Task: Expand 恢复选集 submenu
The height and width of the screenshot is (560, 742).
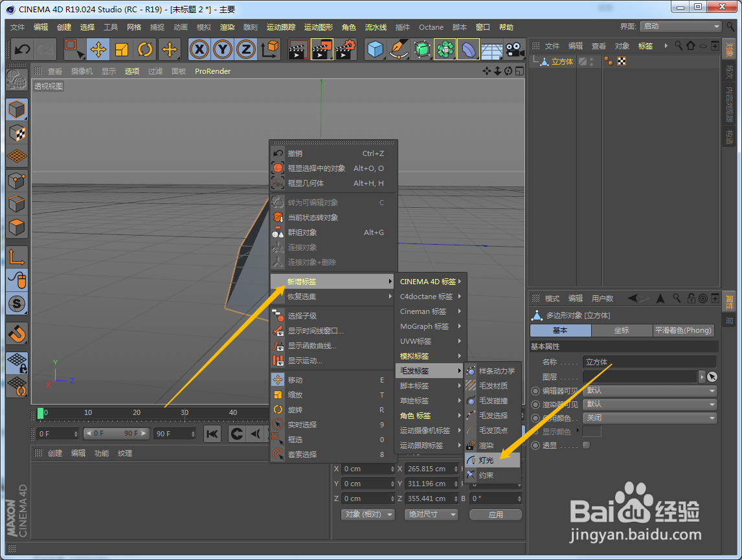Action: tap(333, 297)
